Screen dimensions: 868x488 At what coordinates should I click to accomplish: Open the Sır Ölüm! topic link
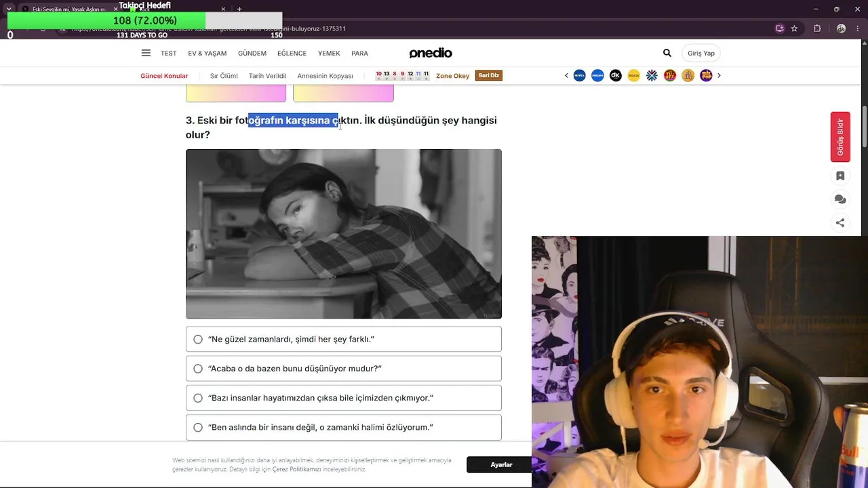click(x=224, y=76)
